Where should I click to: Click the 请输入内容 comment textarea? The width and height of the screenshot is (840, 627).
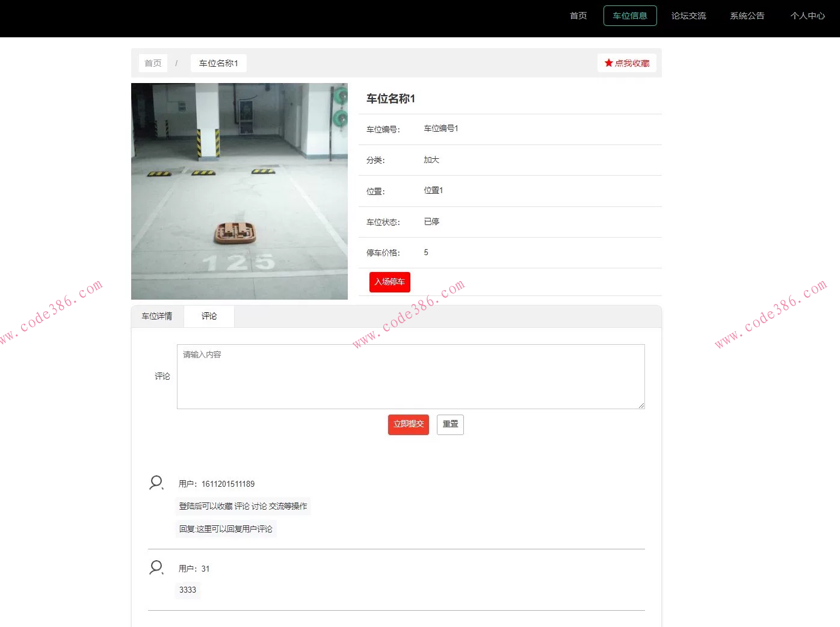[411, 376]
